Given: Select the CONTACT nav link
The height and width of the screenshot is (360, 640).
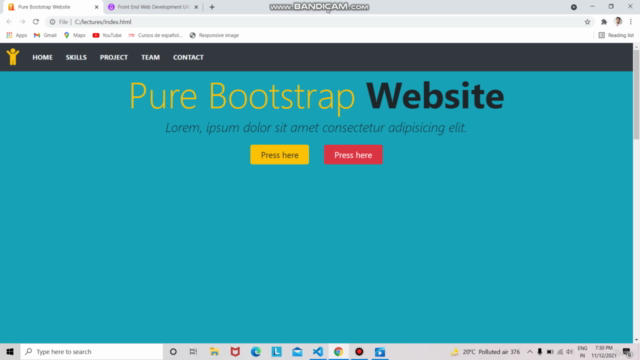Looking at the screenshot, I should (x=188, y=57).
